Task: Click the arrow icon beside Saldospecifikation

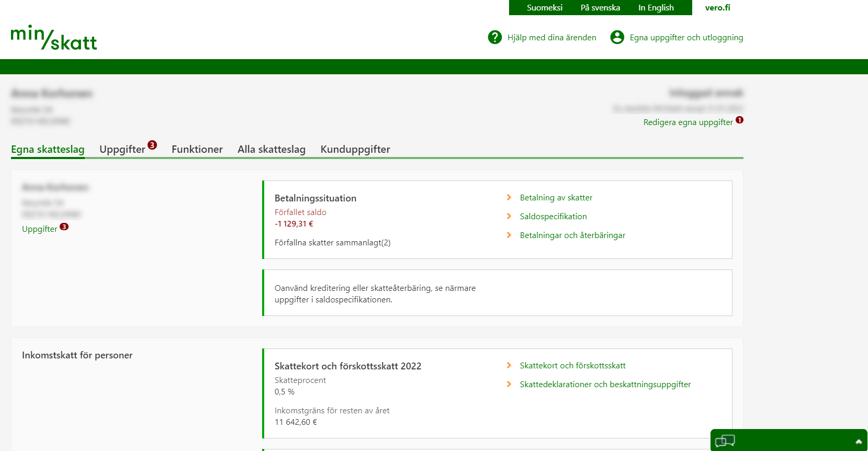Action: (509, 216)
